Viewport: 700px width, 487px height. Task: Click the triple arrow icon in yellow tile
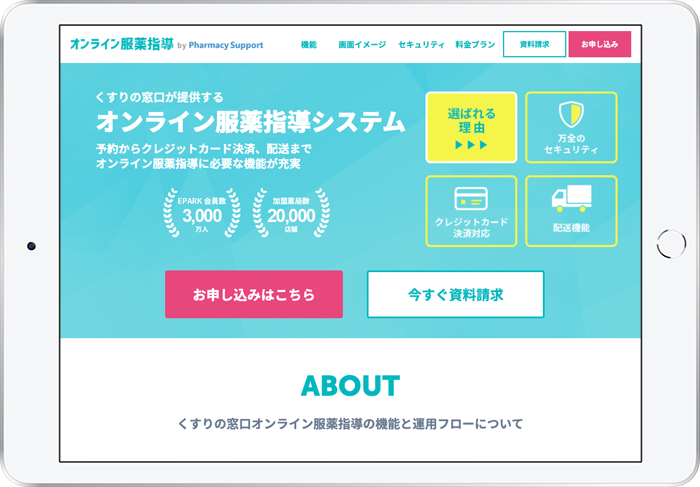471,145
